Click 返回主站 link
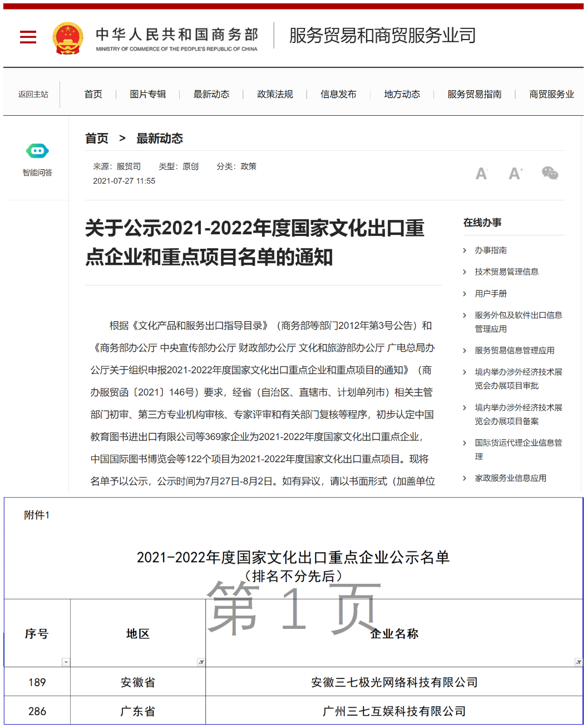 pos(33,95)
